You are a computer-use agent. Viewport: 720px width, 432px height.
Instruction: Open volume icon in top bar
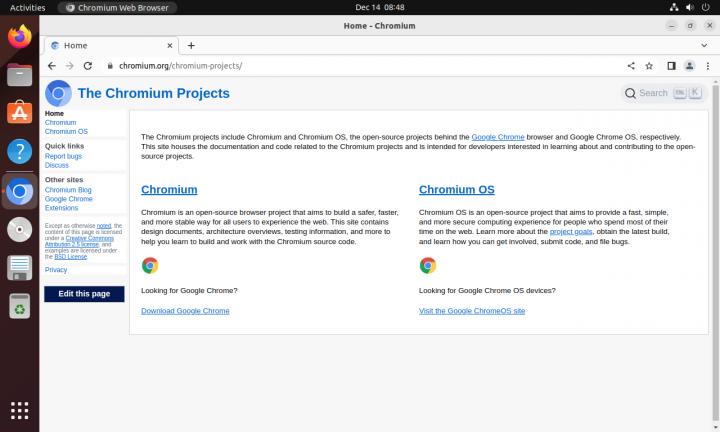[690, 7]
